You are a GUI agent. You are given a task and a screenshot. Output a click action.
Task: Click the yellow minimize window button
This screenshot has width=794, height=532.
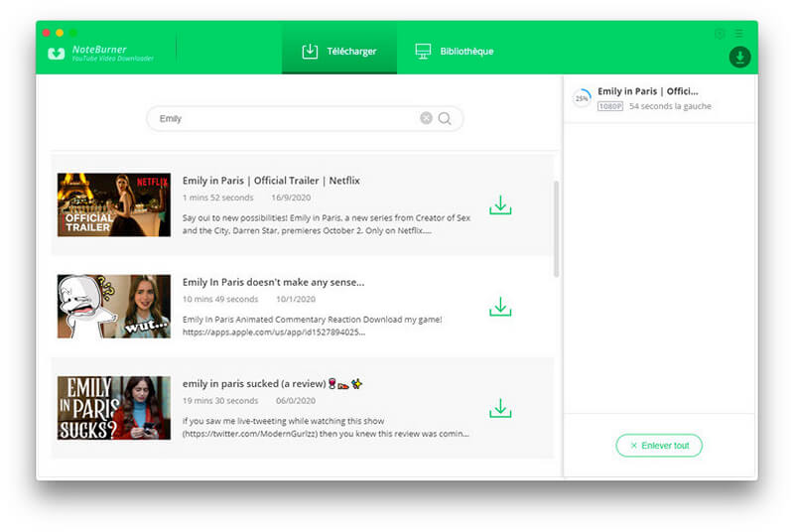pyautogui.click(x=60, y=33)
